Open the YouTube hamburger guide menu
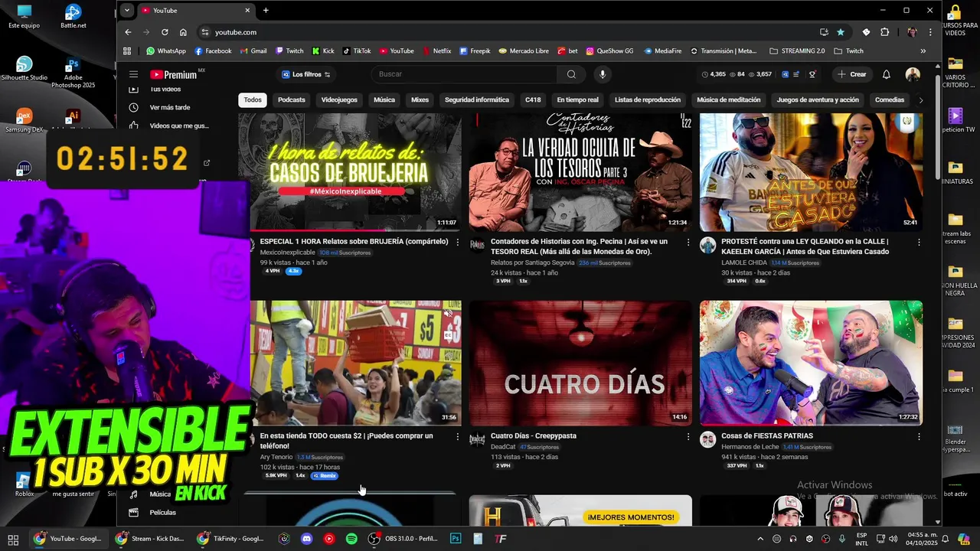Screen dimensions: 980x551 133,74
